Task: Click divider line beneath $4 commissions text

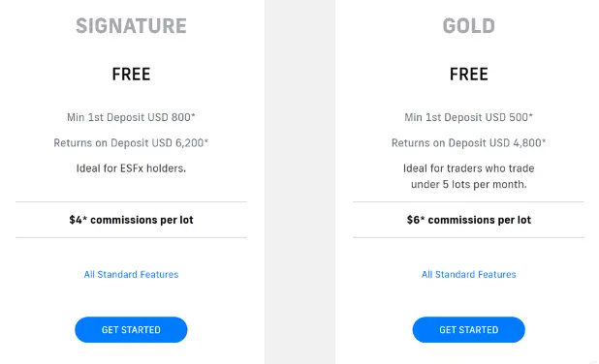Action: point(131,237)
